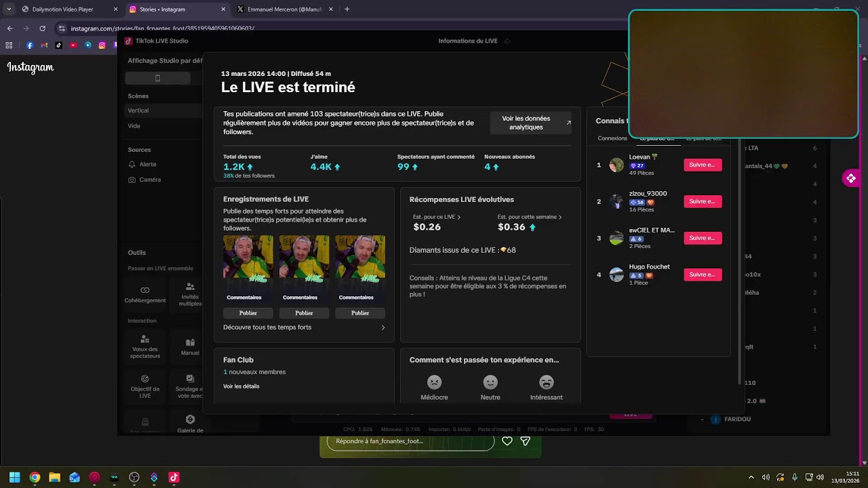Open Fan Club Voir les détails
The image size is (868, 488).
[241, 386]
